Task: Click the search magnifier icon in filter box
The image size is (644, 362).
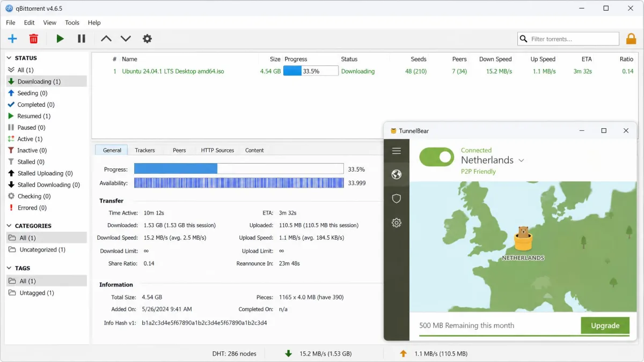Action: point(524,39)
